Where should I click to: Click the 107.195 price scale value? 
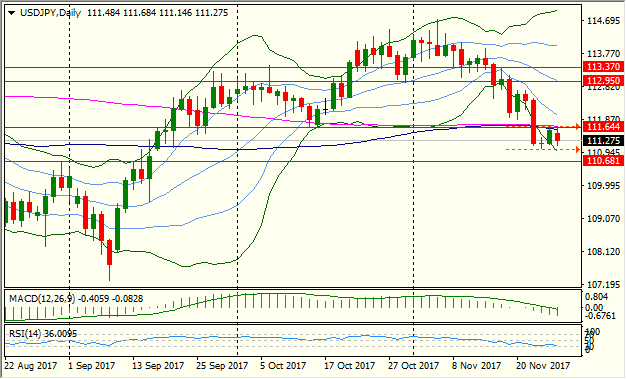tap(604, 285)
